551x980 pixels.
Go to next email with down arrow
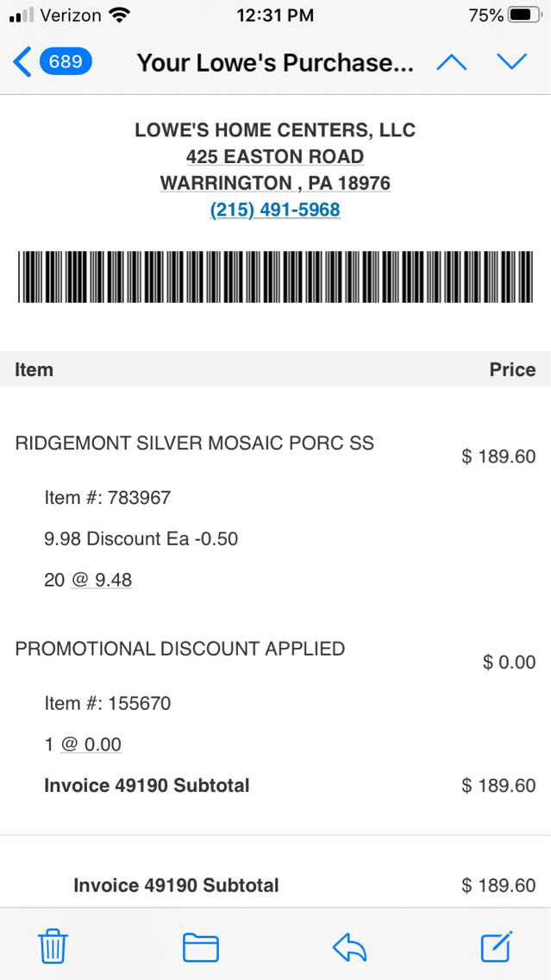511,62
